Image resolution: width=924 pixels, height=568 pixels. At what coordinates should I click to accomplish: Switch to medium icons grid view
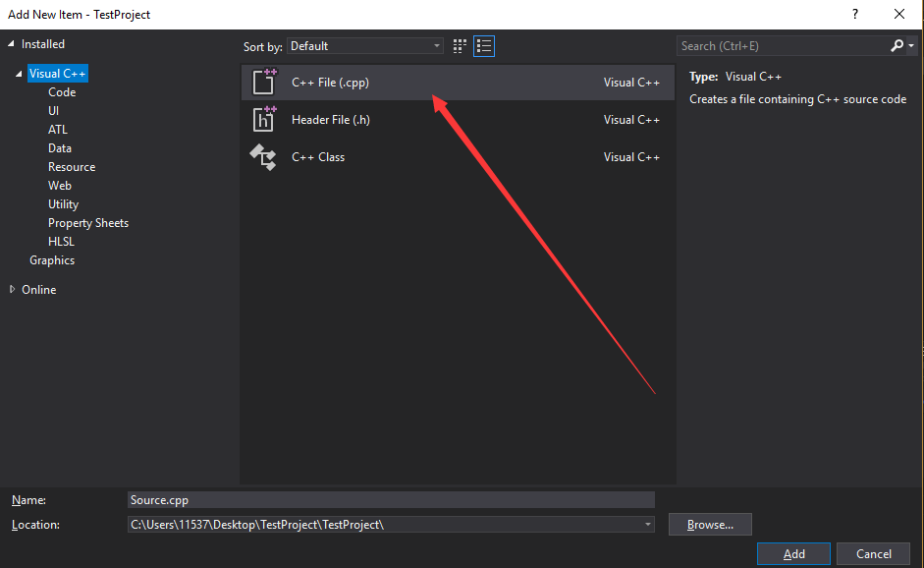[460, 46]
